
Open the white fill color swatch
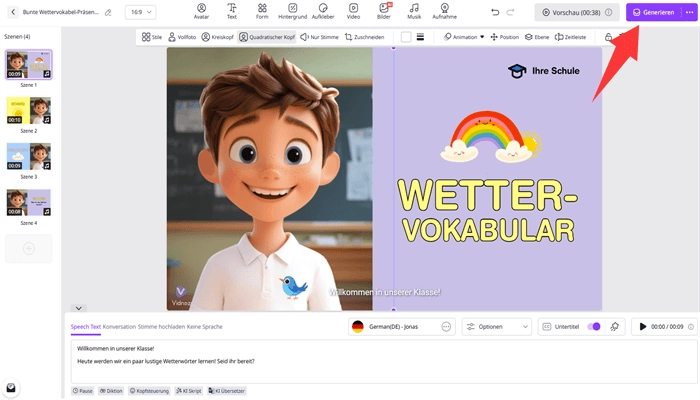406,37
